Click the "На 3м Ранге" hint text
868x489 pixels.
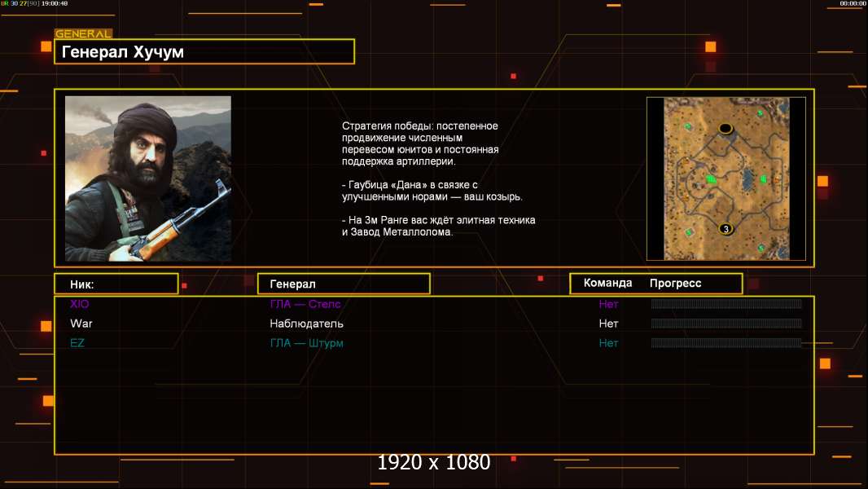[438, 226]
